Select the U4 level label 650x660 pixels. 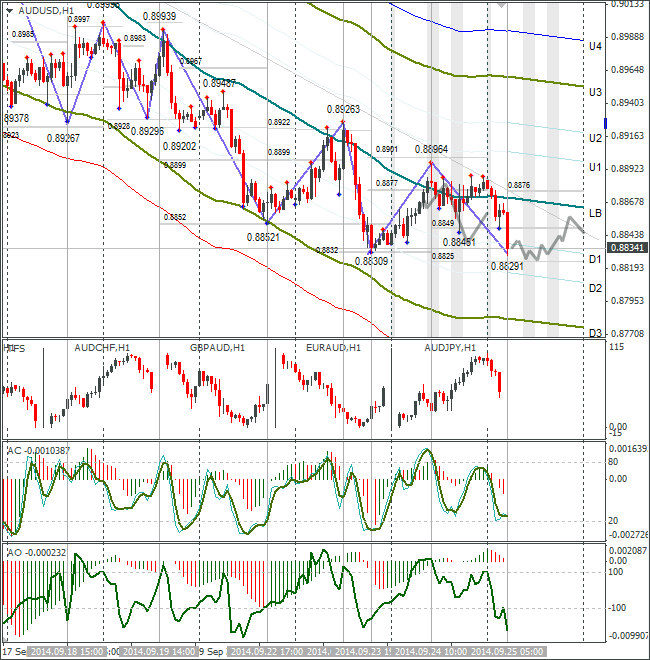pos(595,46)
